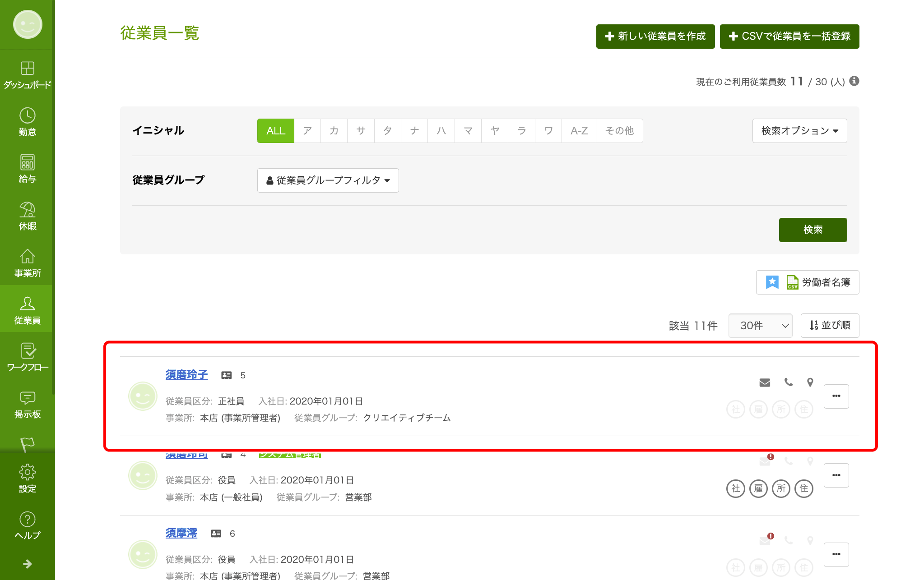Go to 勤怠 in the sidebar

pos(27,122)
